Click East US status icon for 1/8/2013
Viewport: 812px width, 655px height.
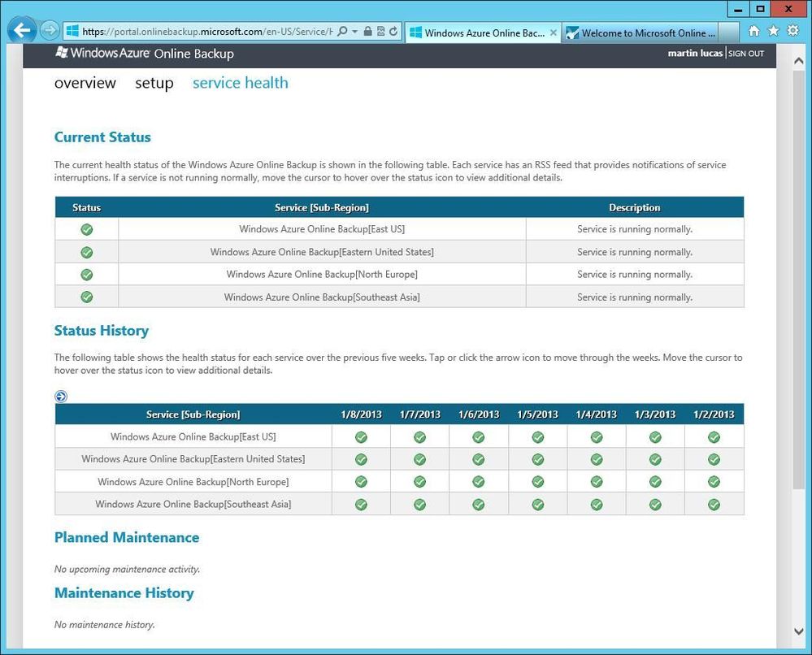click(x=361, y=437)
